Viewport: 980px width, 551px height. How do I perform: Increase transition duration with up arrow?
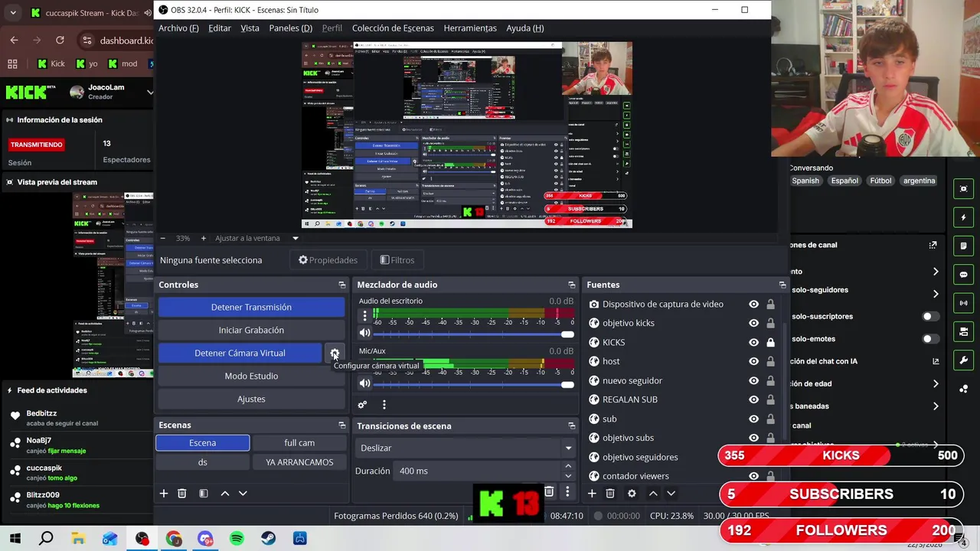point(568,466)
